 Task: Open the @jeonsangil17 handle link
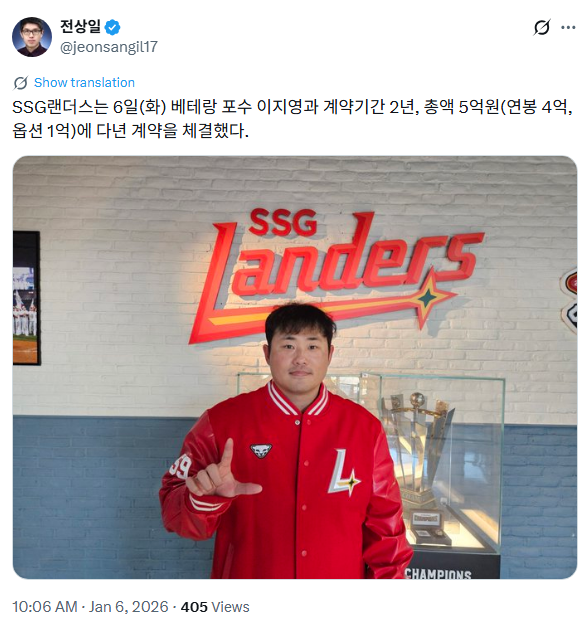point(109,47)
